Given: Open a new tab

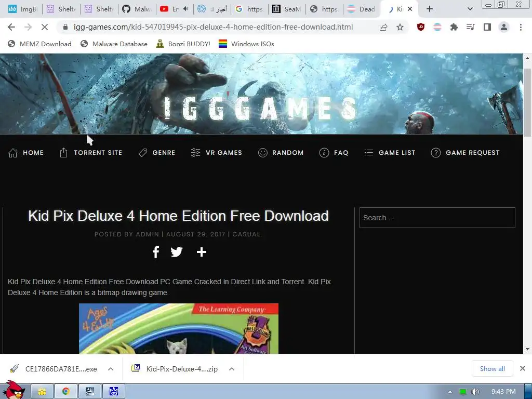Looking at the screenshot, I should [x=430, y=9].
